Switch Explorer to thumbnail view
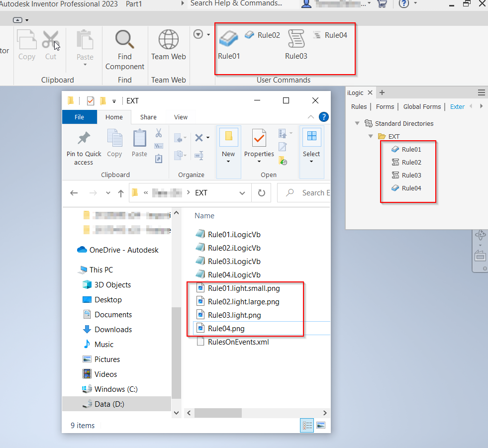 coord(321,425)
